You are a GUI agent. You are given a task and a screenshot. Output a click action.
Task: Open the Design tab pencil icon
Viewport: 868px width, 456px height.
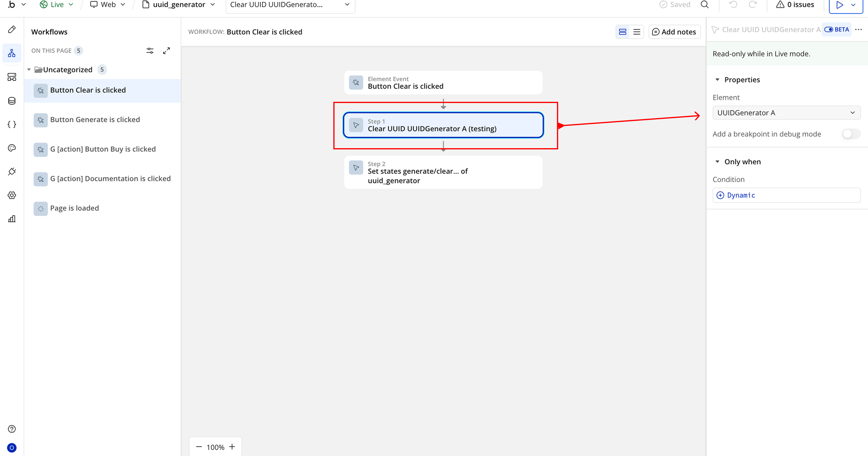click(12, 30)
